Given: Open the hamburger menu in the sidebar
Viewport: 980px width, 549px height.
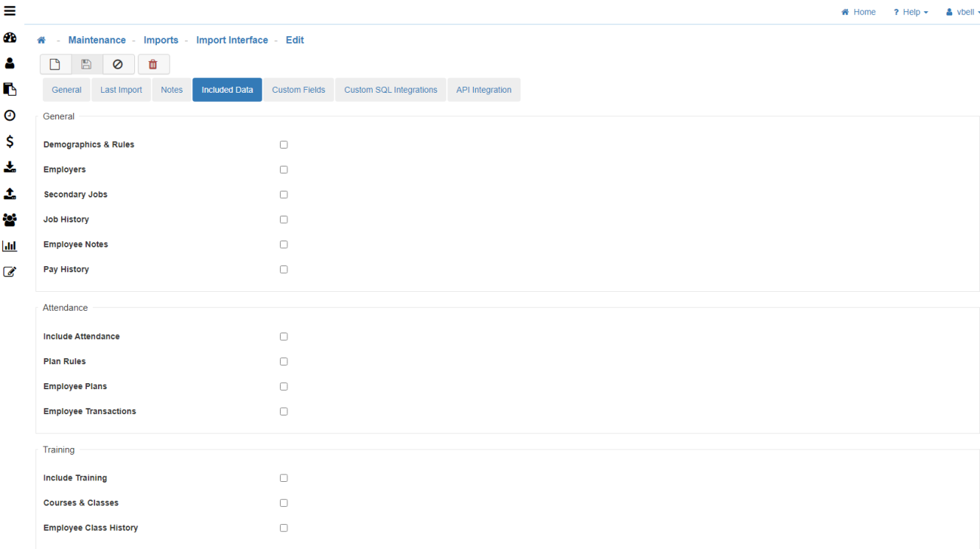Looking at the screenshot, I should [x=10, y=11].
